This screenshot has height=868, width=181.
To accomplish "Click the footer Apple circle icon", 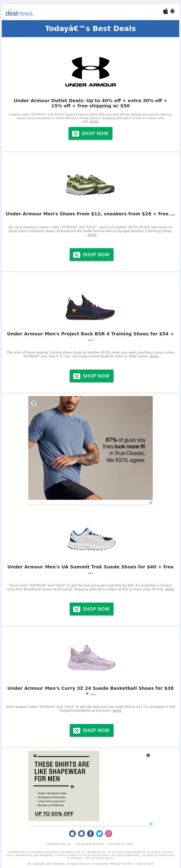I will pyautogui.click(x=72, y=833).
